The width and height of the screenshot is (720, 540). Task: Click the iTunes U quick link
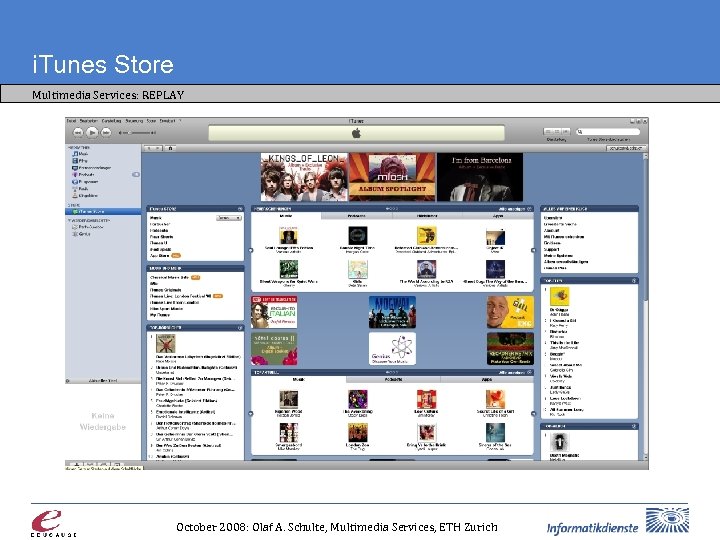(158, 243)
